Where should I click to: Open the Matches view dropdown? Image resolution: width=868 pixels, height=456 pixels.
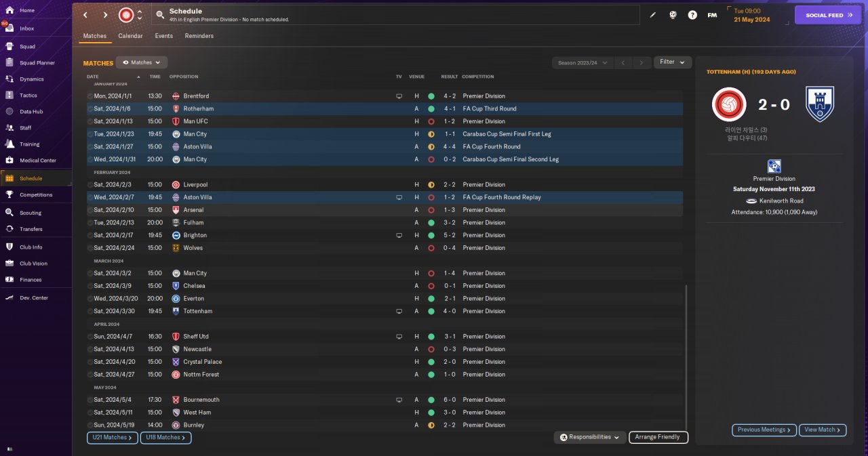point(142,62)
